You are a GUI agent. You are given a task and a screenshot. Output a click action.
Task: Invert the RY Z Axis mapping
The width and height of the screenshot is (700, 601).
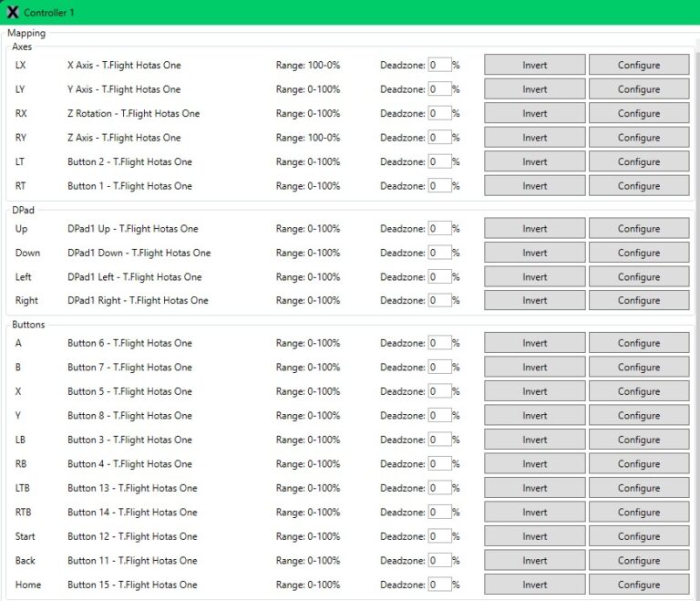(x=534, y=138)
